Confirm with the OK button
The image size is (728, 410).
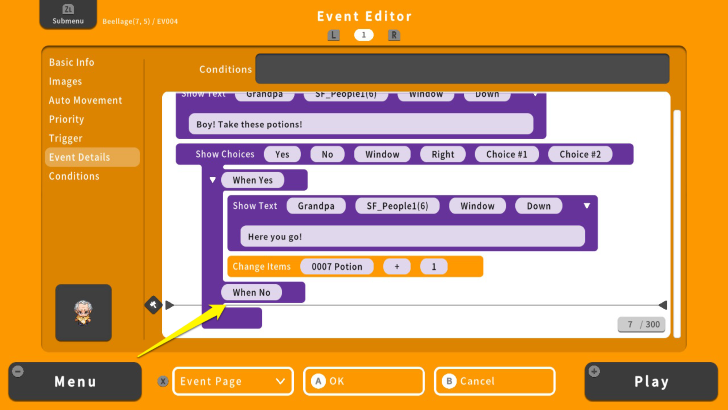[x=363, y=381]
